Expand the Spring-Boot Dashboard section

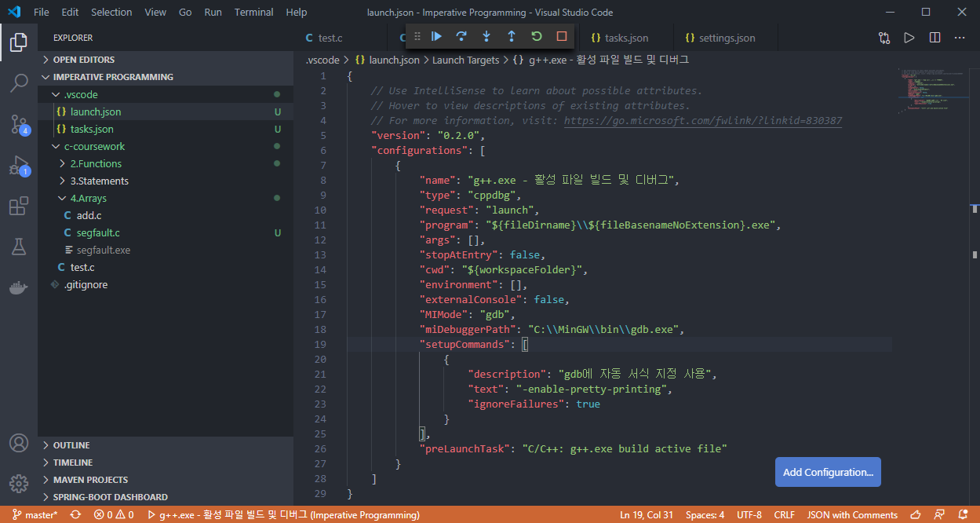[x=165, y=497]
